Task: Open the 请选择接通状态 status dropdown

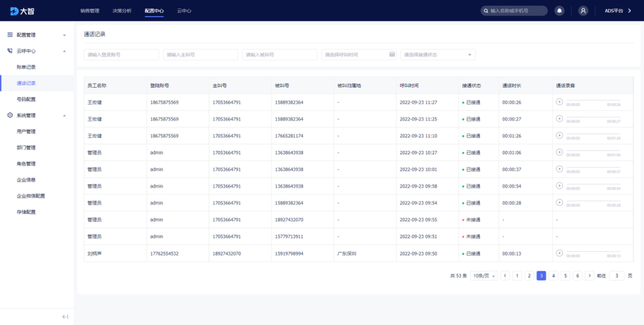Action: (438, 55)
